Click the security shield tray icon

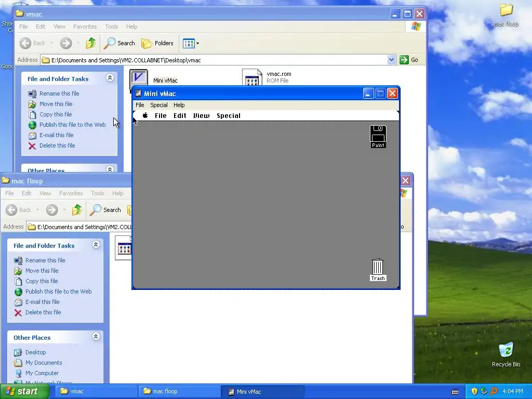click(x=474, y=391)
